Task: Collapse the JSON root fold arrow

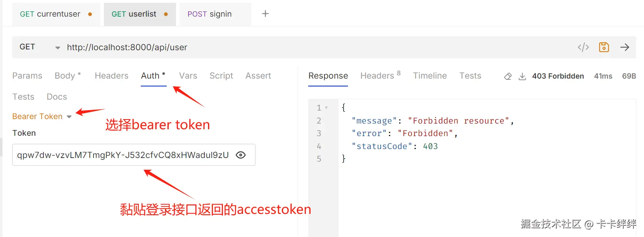Action: coord(326,108)
